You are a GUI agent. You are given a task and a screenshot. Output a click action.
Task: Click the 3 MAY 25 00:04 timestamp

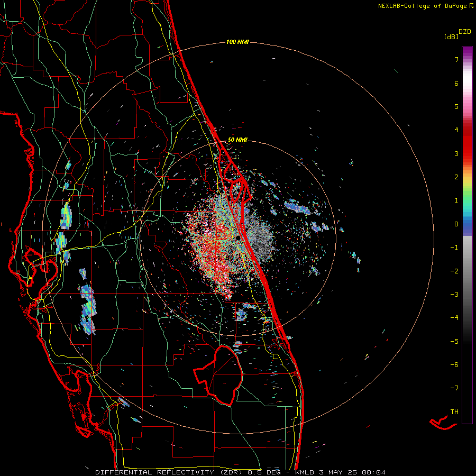coord(352,472)
